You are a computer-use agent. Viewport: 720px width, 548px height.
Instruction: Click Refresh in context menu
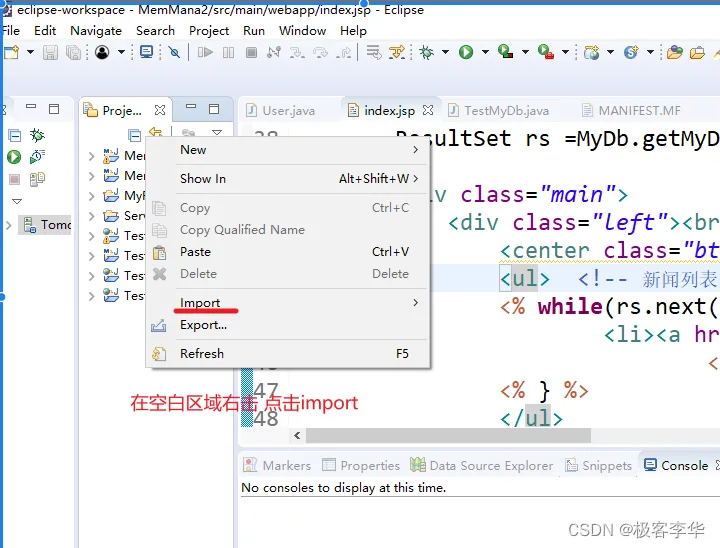point(288,354)
